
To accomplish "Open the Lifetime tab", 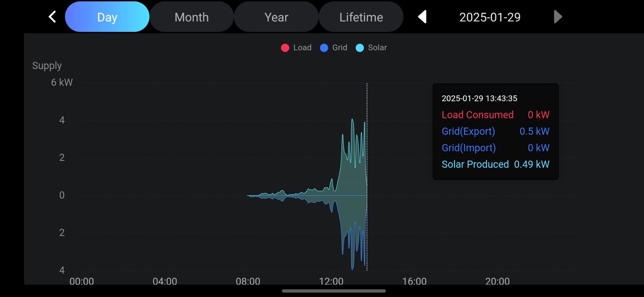I will [361, 17].
